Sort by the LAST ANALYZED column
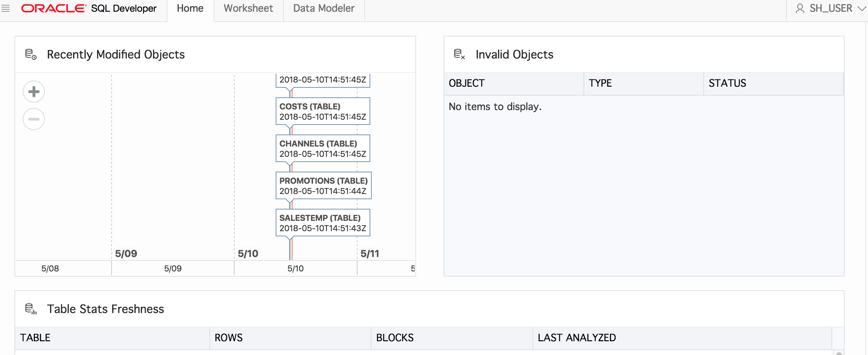Viewport: 868px width, 355px height. click(x=577, y=338)
